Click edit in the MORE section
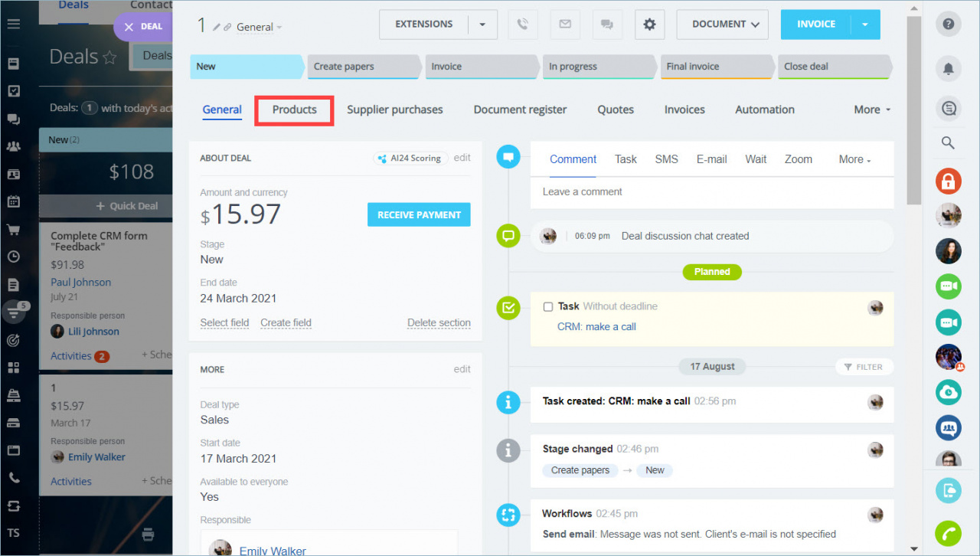The width and height of the screenshot is (980, 556). (462, 369)
